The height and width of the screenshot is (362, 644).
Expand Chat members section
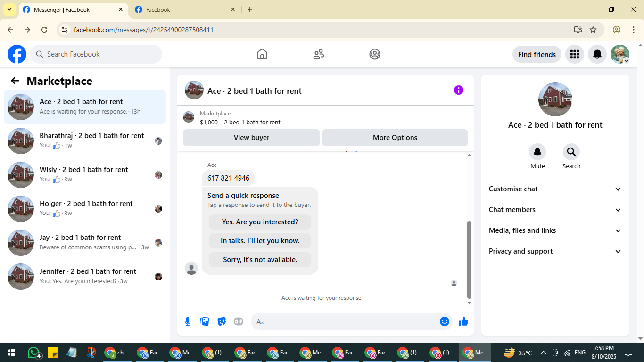point(555,210)
